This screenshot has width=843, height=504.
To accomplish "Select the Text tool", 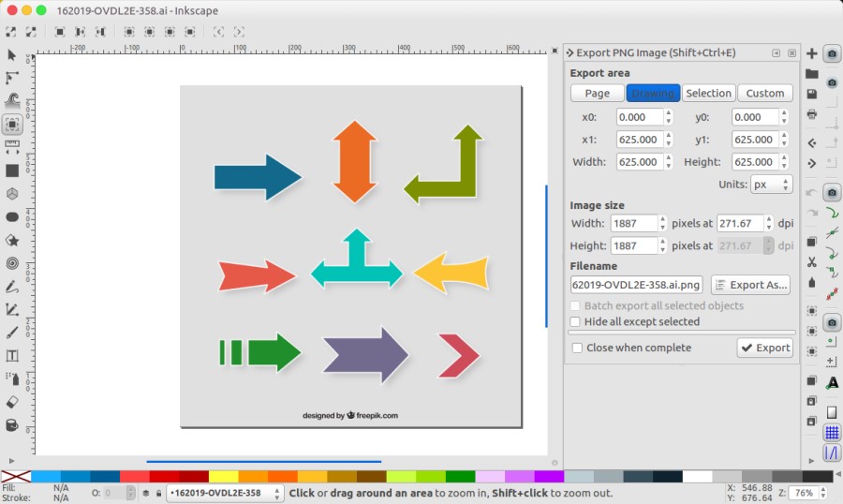I will click(x=12, y=355).
